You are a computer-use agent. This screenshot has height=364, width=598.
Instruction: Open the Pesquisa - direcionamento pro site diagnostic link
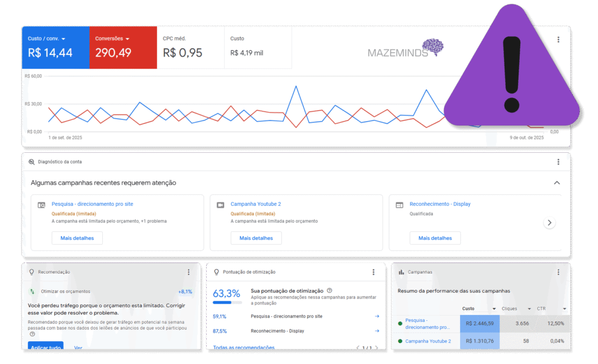pos(92,204)
